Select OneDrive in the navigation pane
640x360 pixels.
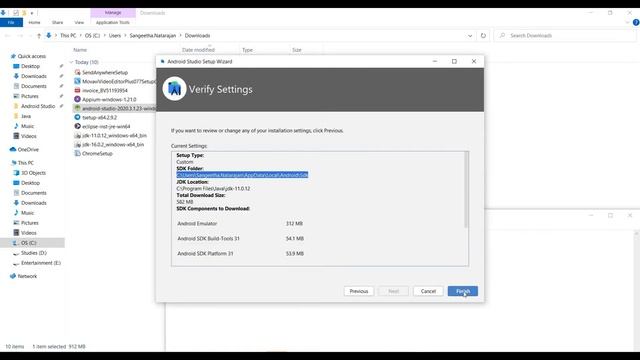28,149
